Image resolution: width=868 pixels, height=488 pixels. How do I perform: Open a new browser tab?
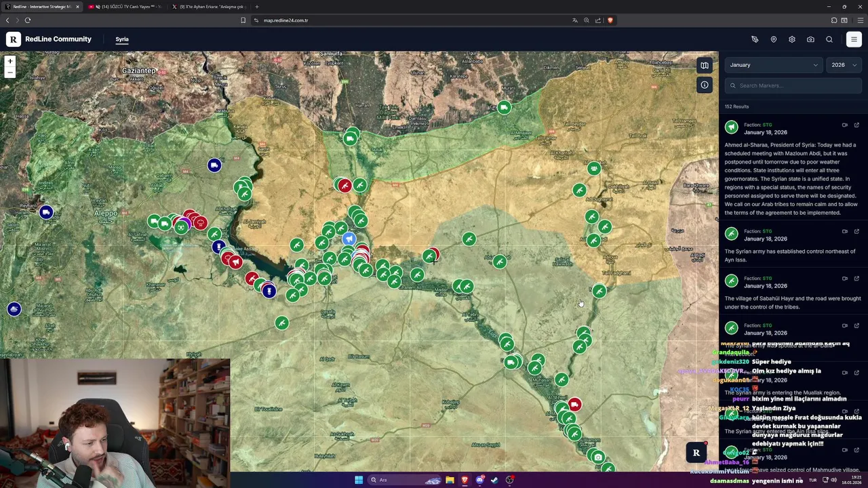(x=257, y=7)
